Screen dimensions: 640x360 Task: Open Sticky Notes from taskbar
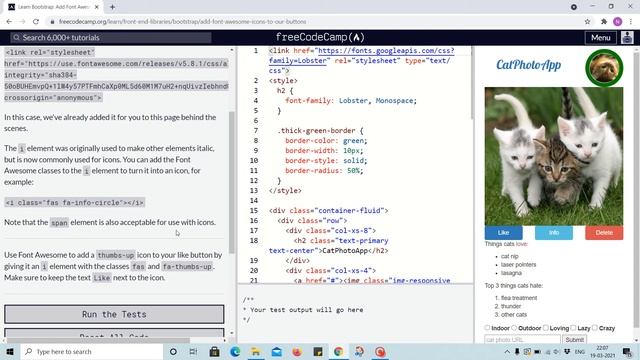[318, 351]
